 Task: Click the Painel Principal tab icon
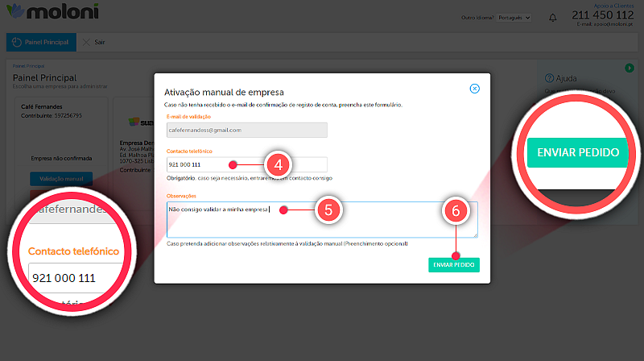click(x=16, y=43)
